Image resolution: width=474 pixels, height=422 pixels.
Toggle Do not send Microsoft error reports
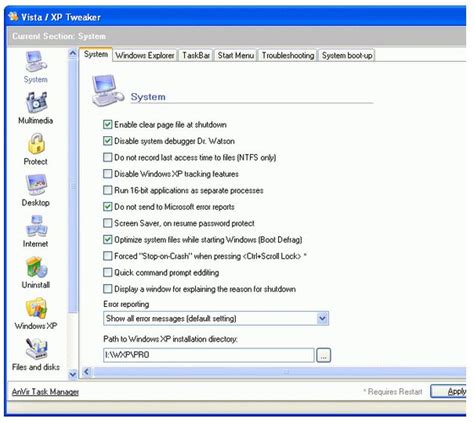[x=107, y=207]
